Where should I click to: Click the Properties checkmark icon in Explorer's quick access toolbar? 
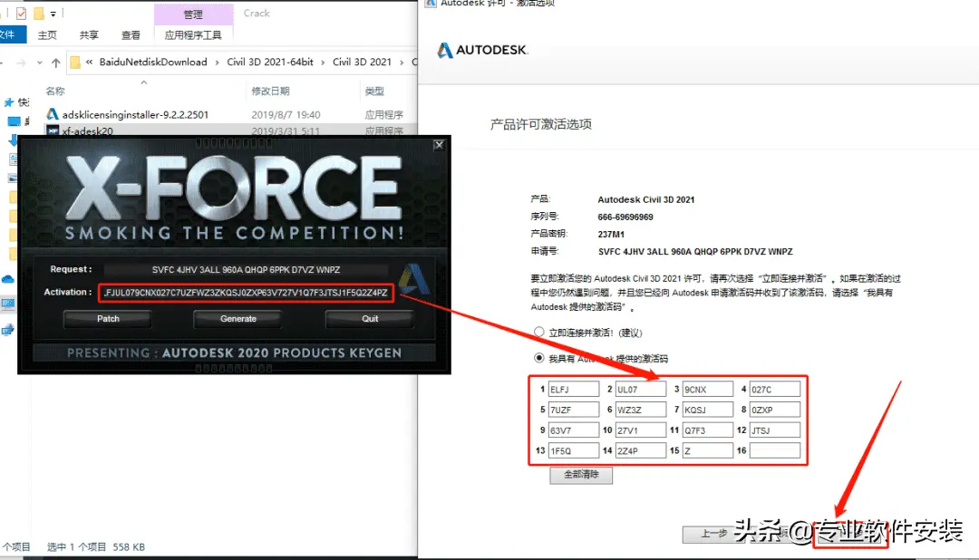coord(21,13)
